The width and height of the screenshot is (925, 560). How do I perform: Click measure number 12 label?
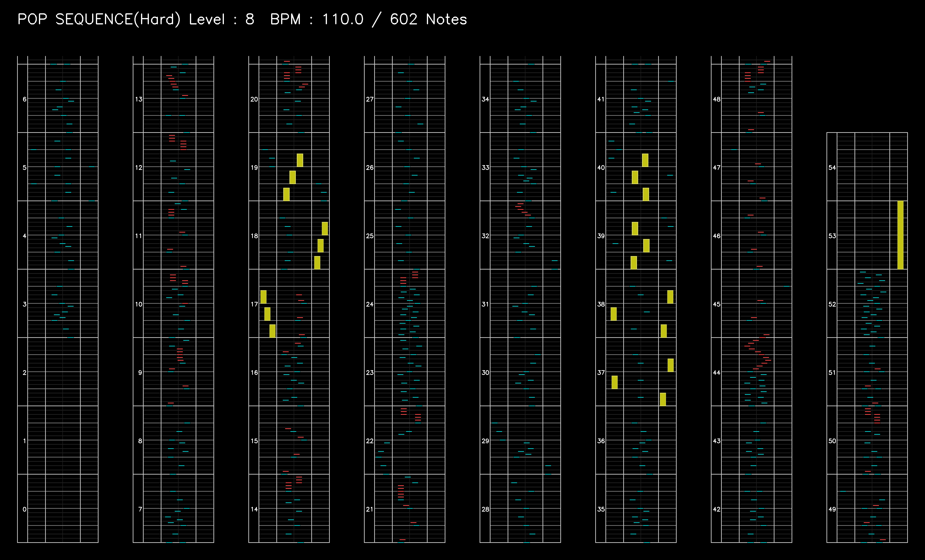pos(138,167)
